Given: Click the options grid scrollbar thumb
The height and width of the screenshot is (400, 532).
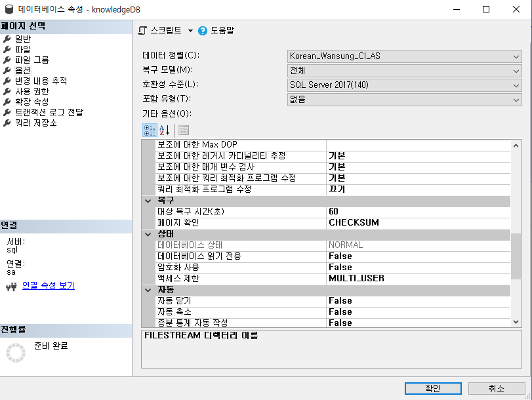Looking at the screenshot, I should [x=516, y=256].
